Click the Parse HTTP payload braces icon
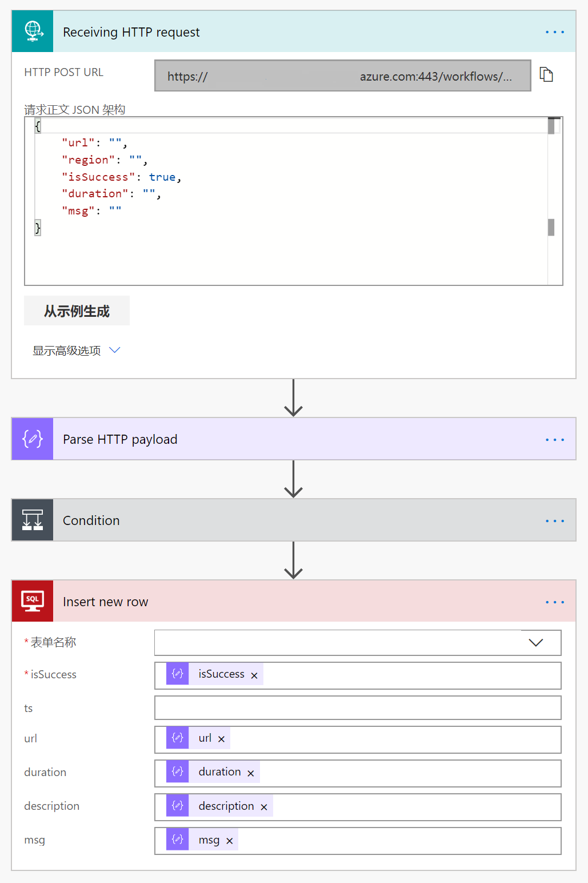 click(32, 439)
